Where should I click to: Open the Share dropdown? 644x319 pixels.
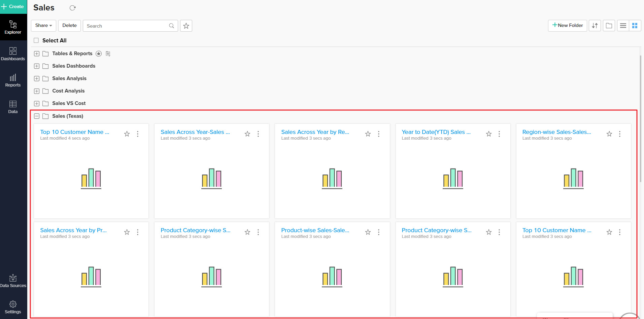43,26
